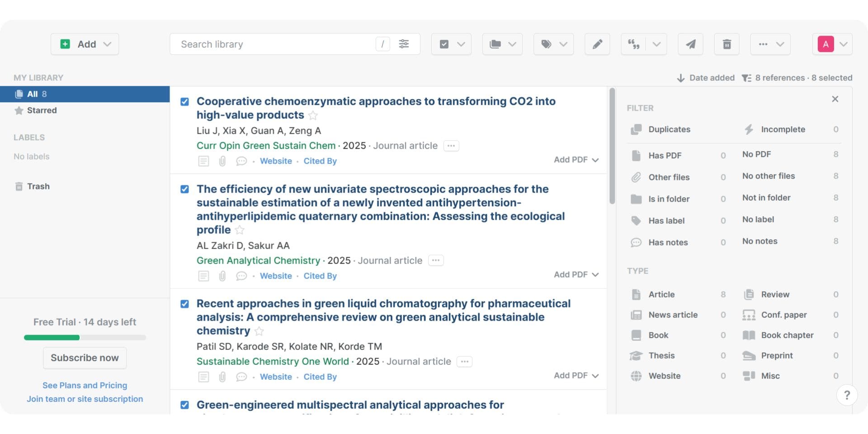Deselect the green liquid chromatography reference
The height and width of the screenshot is (434, 868).
(x=184, y=304)
